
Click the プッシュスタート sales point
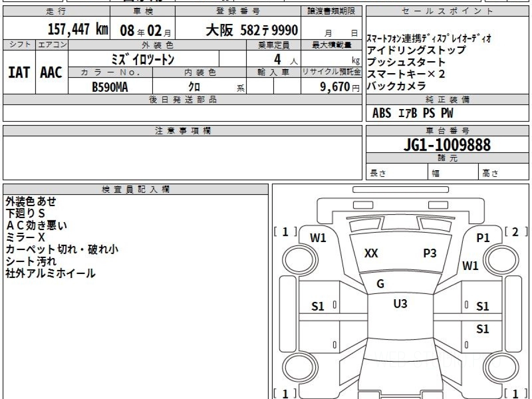point(406,62)
